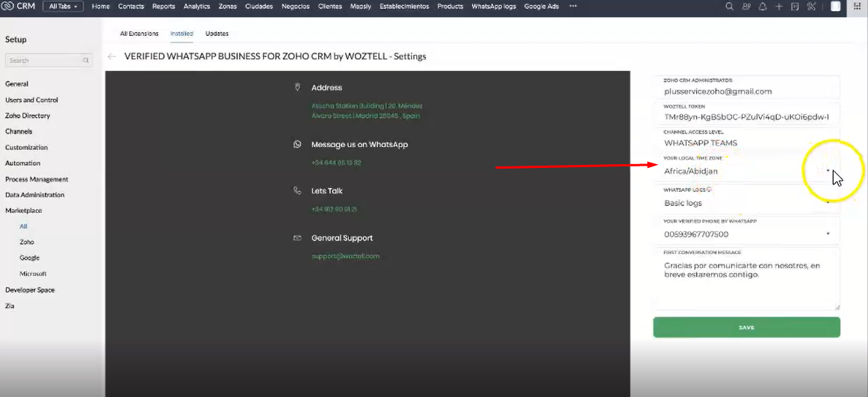This screenshot has height=397, width=868.
Task: Select All under Marketplace
Action: (x=23, y=226)
